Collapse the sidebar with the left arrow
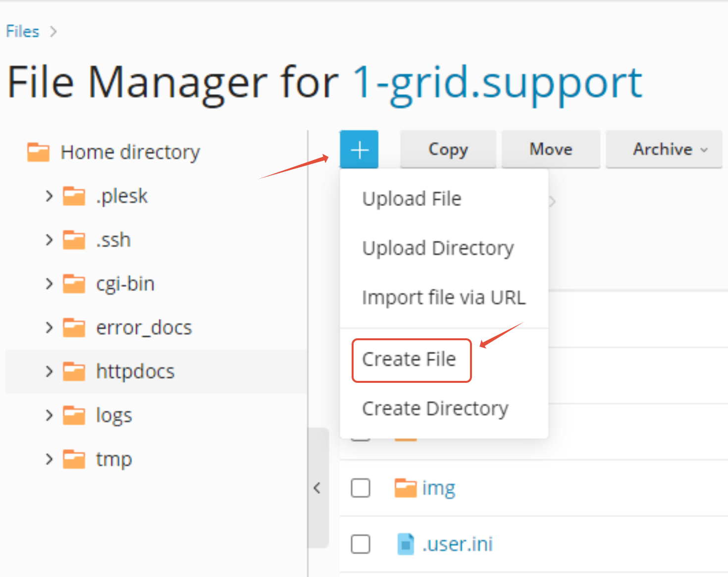The width and height of the screenshot is (728, 577). tap(317, 488)
